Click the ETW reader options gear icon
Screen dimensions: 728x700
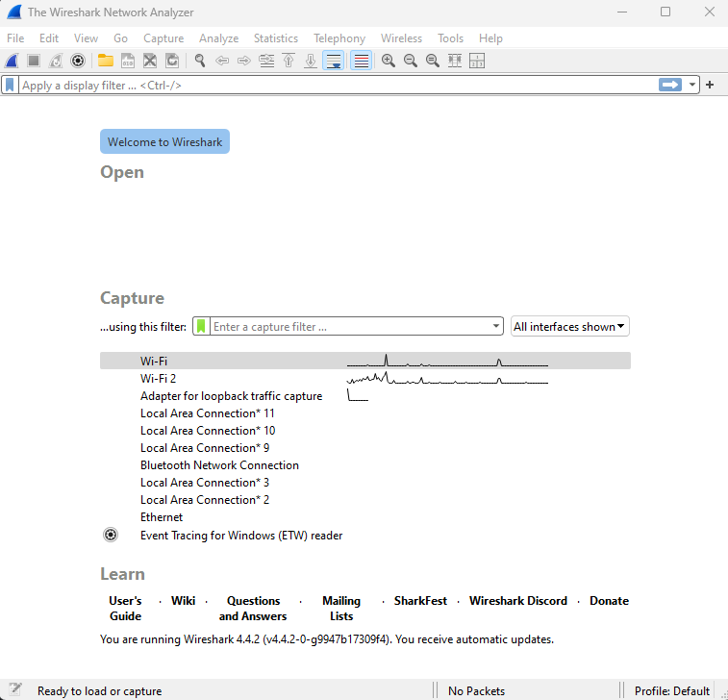coord(111,535)
